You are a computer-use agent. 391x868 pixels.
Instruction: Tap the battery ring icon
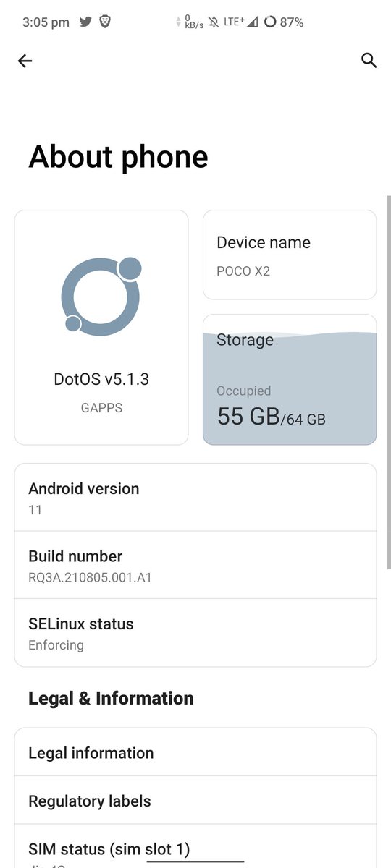coord(270,22)
